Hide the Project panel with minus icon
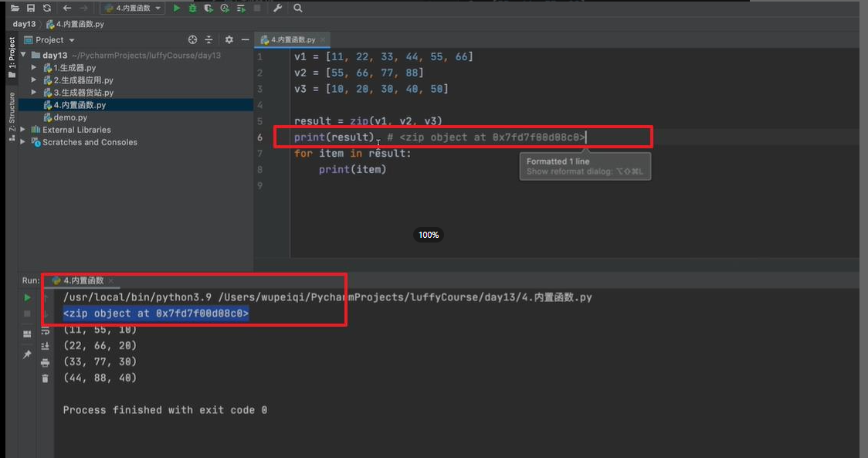Image resolution: width=868 pixels, height=458 pixels. 246,40
